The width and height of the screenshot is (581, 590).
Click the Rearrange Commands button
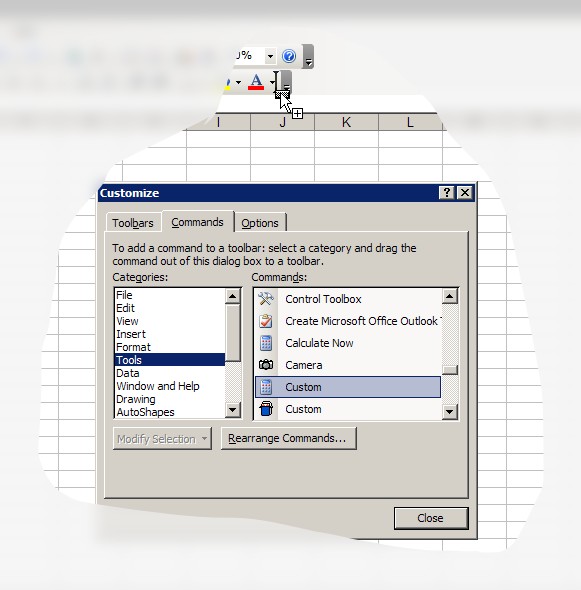[289, 438]
